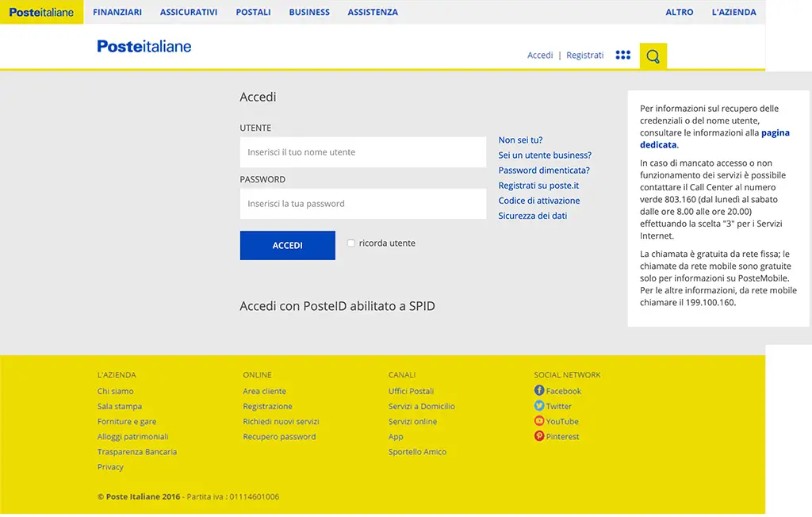Click the Facebook text link
The width and height of the screenshot is (812, 517).
pos(564,391)
